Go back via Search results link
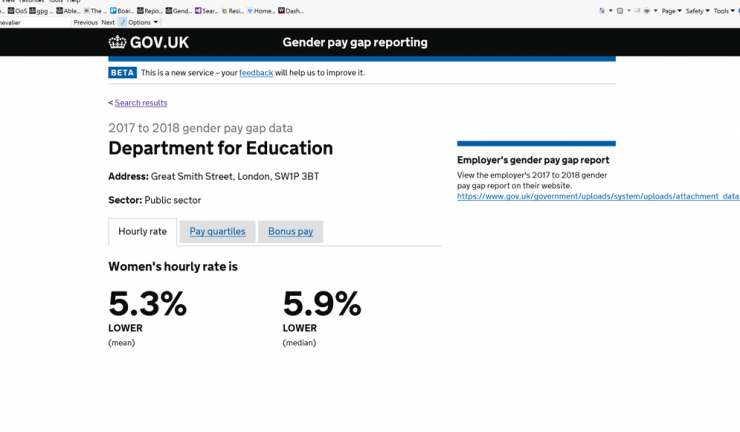Viewport: 740px width, 432px height. [x=141, y=103]
